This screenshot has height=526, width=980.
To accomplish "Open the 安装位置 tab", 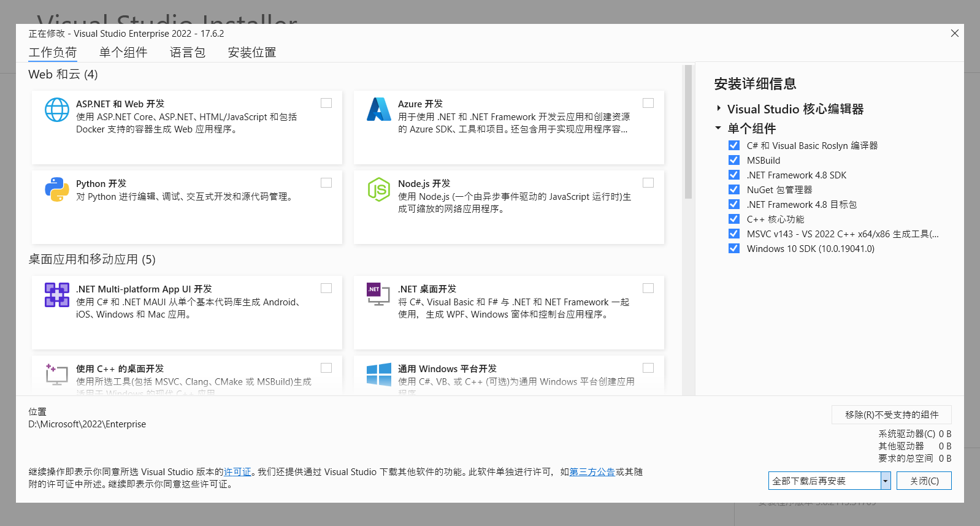I will [252, 53].
